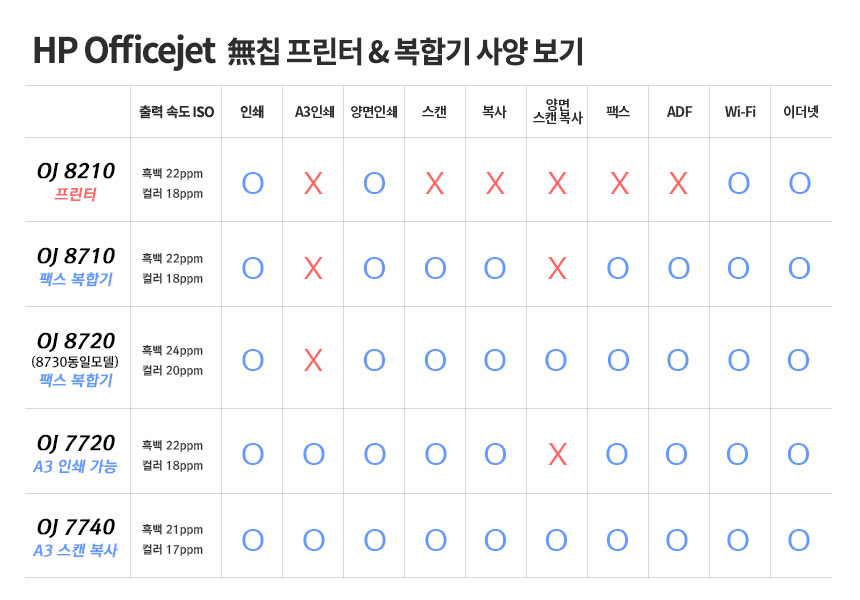Screen dimensions: 860x600
Task: Click the red X for OJ 7720 양면 스캔 복사
Action: pyautogui.click(x=557, y=454)
